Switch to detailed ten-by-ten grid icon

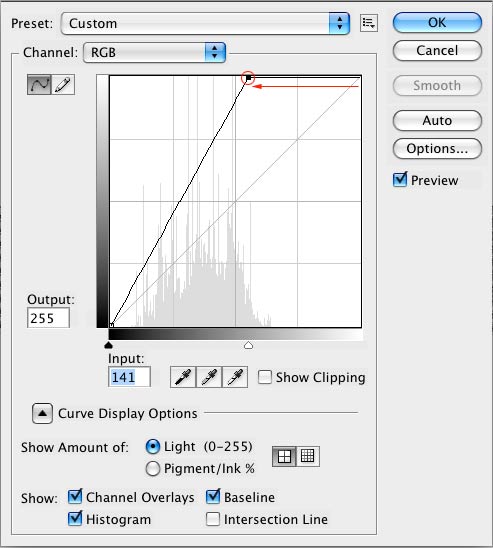(x=307, y=456)
